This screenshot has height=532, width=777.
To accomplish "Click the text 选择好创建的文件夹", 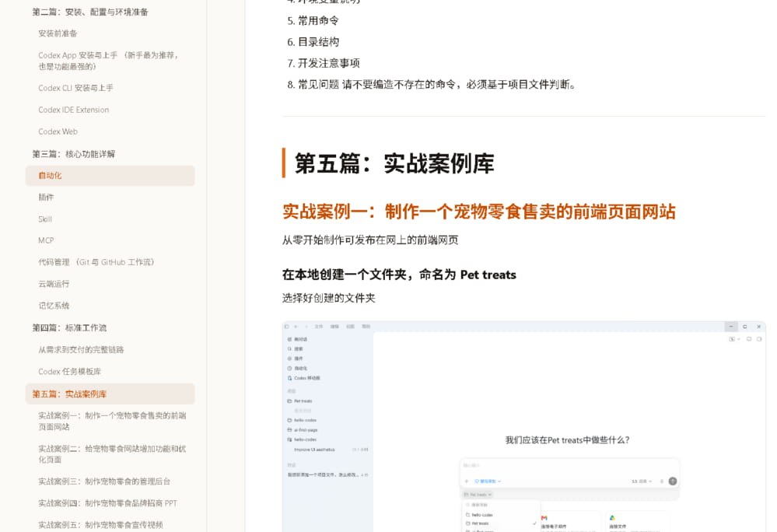I will click(328, 298).
